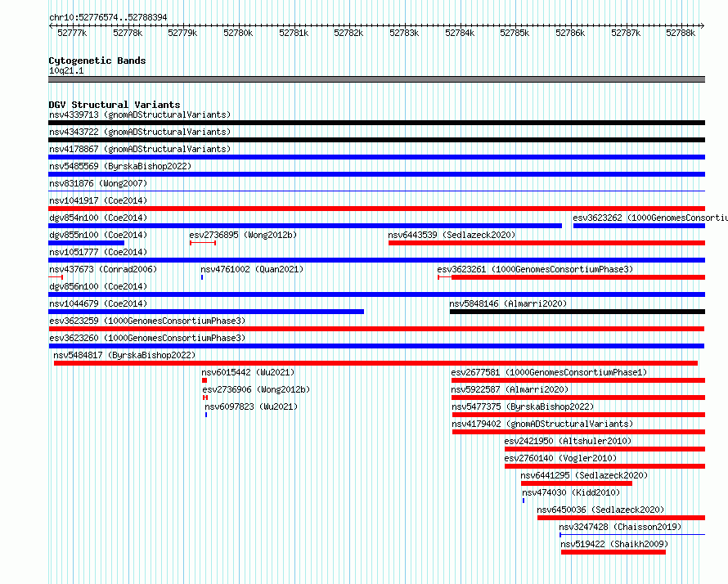The width and height of the screenshot is (728, 584).
Task: Click the nsv519422 Shaikh2009 label
Action: click(614, 544)
